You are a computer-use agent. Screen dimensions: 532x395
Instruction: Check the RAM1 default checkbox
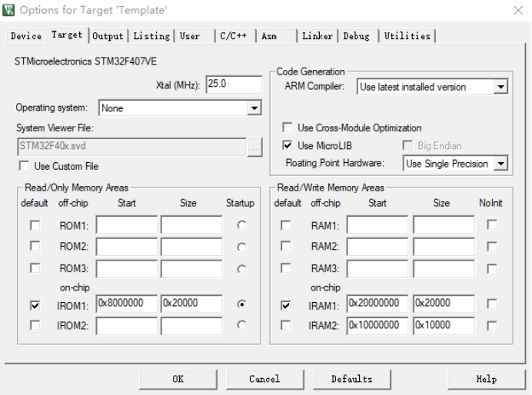pos(286,225)
